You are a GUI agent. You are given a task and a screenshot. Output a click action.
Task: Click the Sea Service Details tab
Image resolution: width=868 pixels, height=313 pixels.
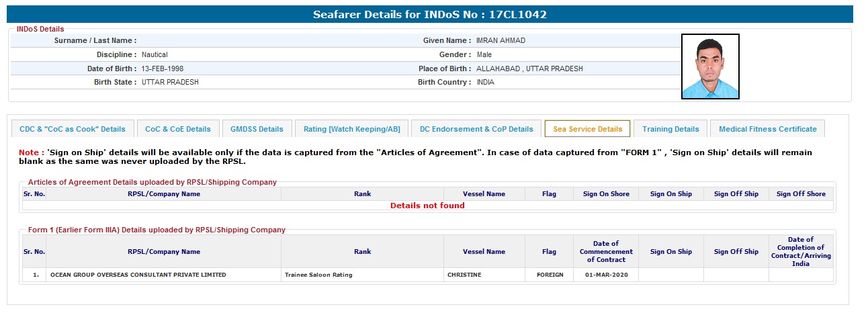[587, 129]
